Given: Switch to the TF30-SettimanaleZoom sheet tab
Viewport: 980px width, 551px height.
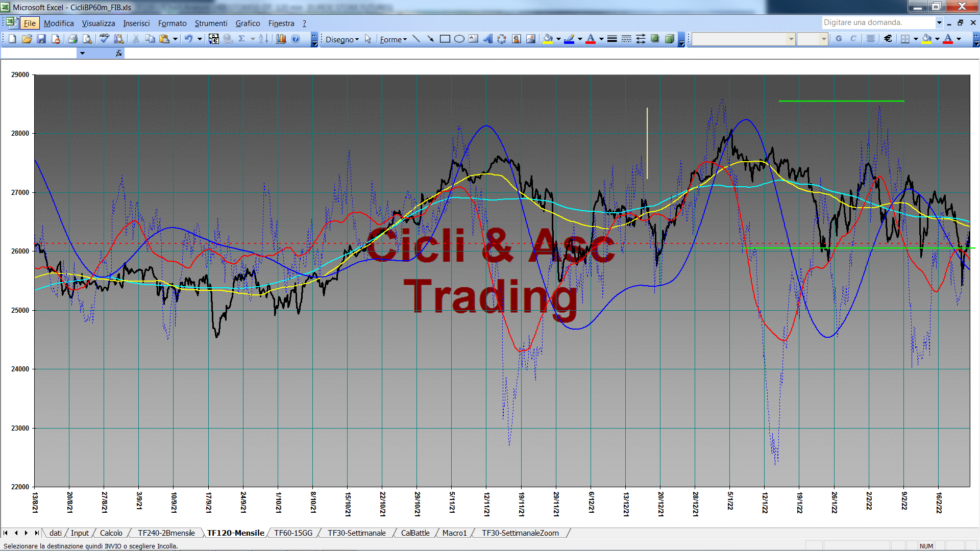Looking at the screenshot, I should (x=520, y=533).
